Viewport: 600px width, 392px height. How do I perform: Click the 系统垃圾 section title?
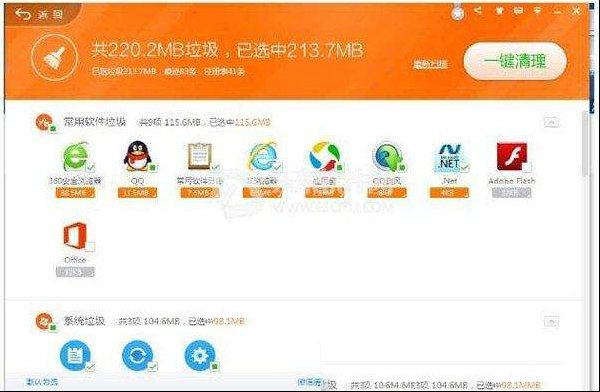pos(84,320)
